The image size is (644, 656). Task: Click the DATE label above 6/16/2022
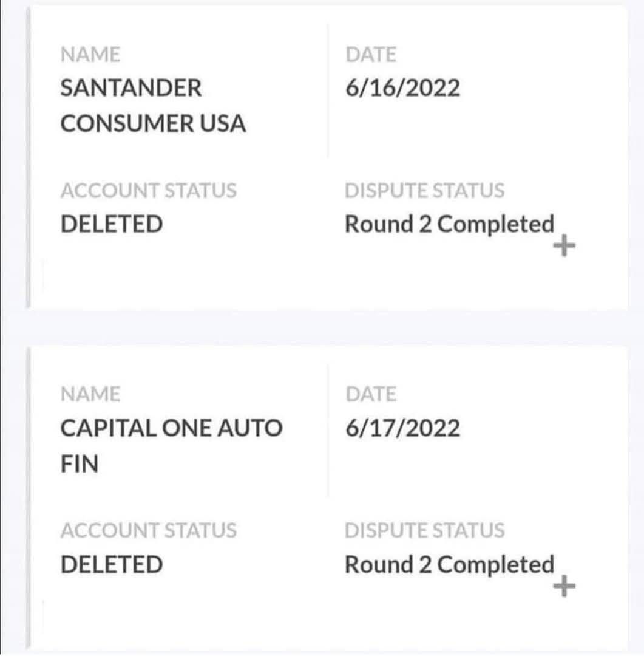tap(370, 55)
